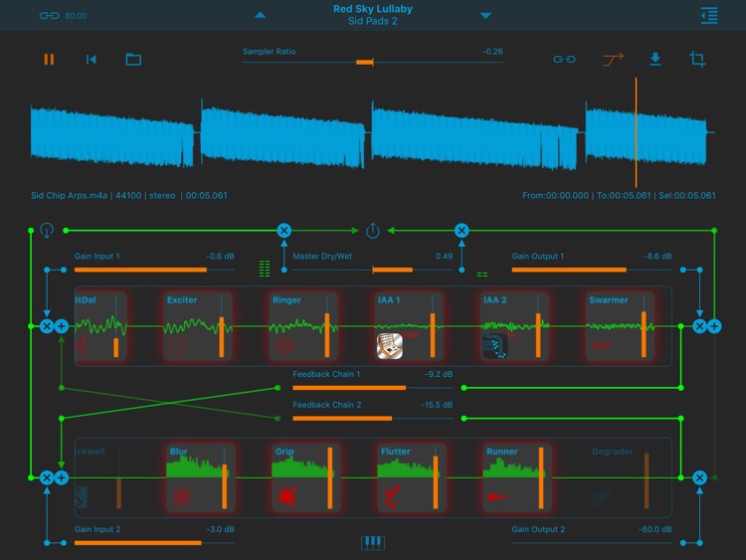746x560 pixels.
Task: Click the chain 2 input sum node
Action: click(62, 477)
